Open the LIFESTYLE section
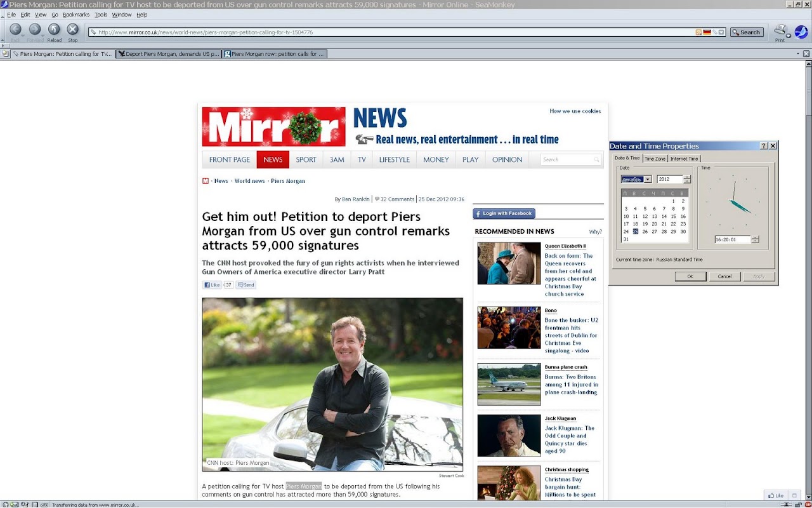 coord(395,159)
